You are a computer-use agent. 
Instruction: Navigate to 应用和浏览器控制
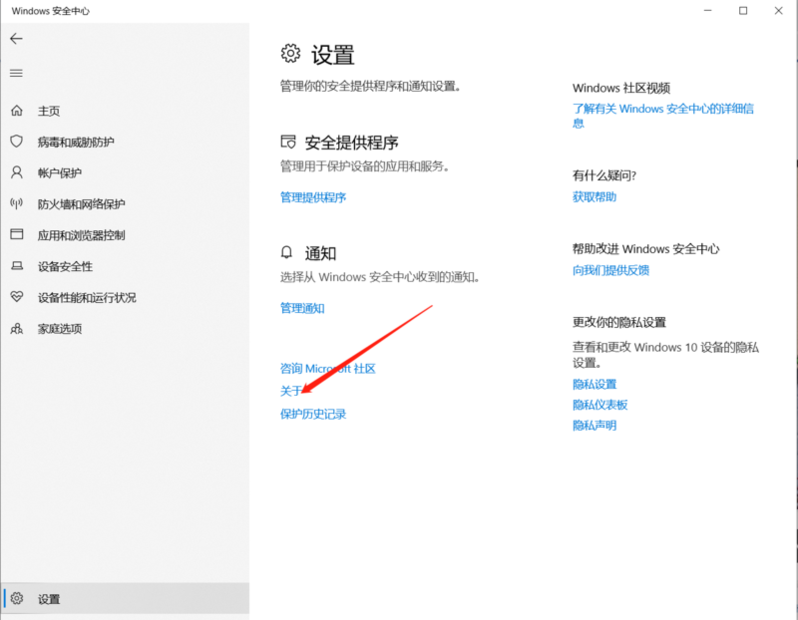[125, 235]
